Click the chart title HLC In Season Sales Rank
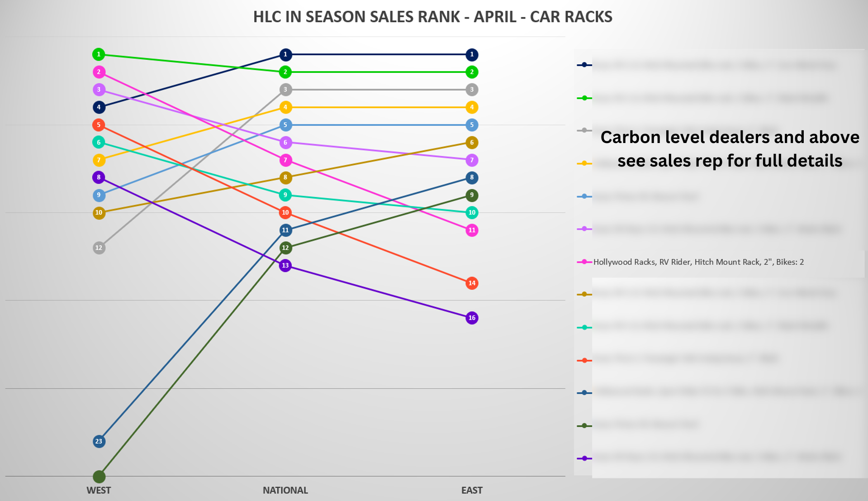This screenshot has width=868, height=501. (432, 17)
